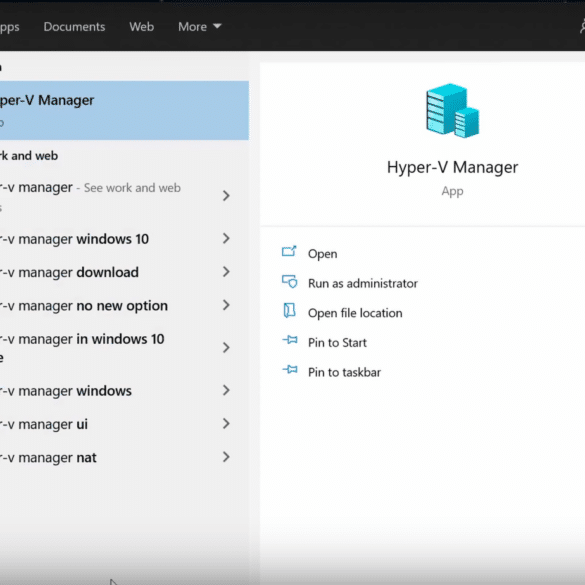The height and width of the screenshot is (585, 585).
Task: Click Open file location
Action: coord(355,313)
